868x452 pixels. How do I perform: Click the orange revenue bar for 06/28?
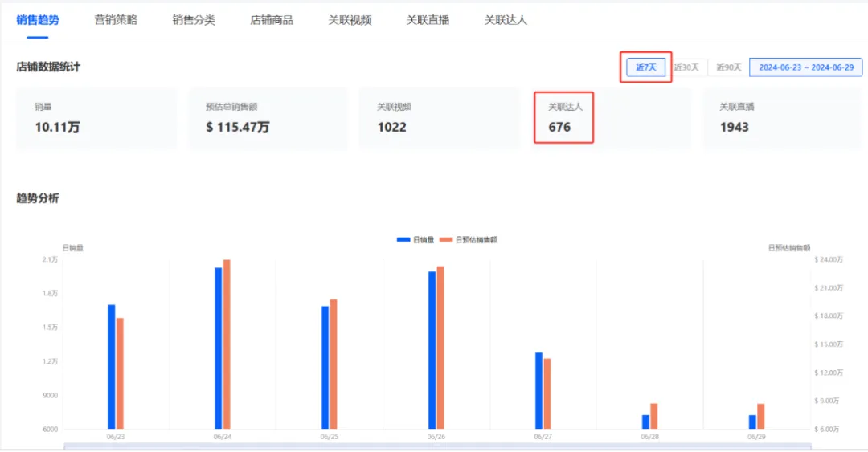(654, 416)
